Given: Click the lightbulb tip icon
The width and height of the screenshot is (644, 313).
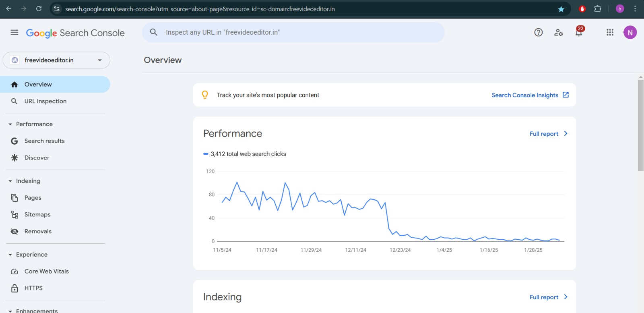Looking at the screenshot, I should tap(205, 95).
